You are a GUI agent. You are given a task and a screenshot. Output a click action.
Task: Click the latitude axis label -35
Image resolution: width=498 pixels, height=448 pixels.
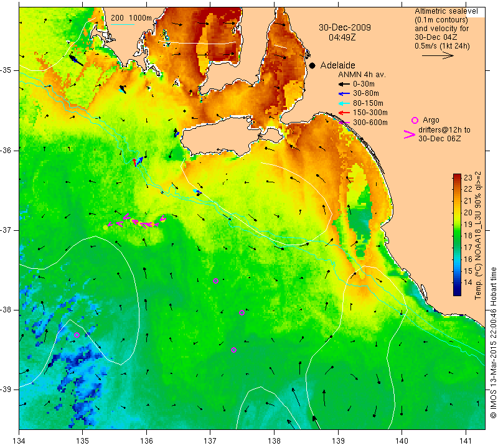coord(6,70)
